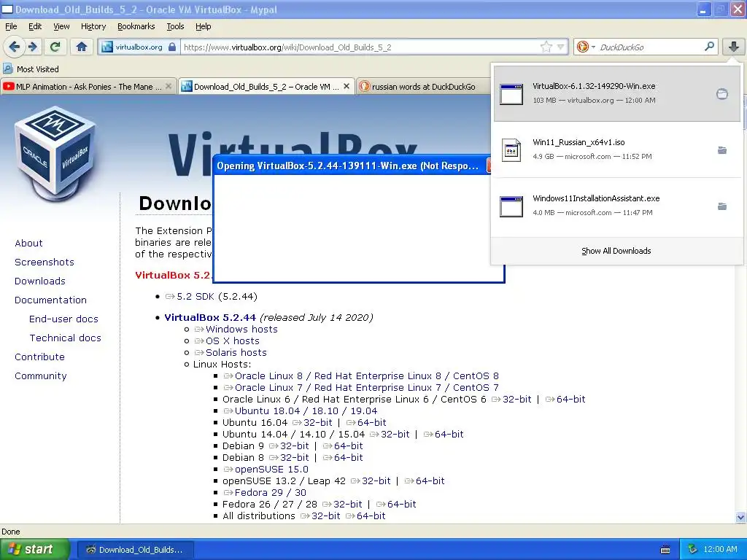The height and width of the screenshot is (560, 747).
Task: Open Technical docs link
Action: click(65, 338)
